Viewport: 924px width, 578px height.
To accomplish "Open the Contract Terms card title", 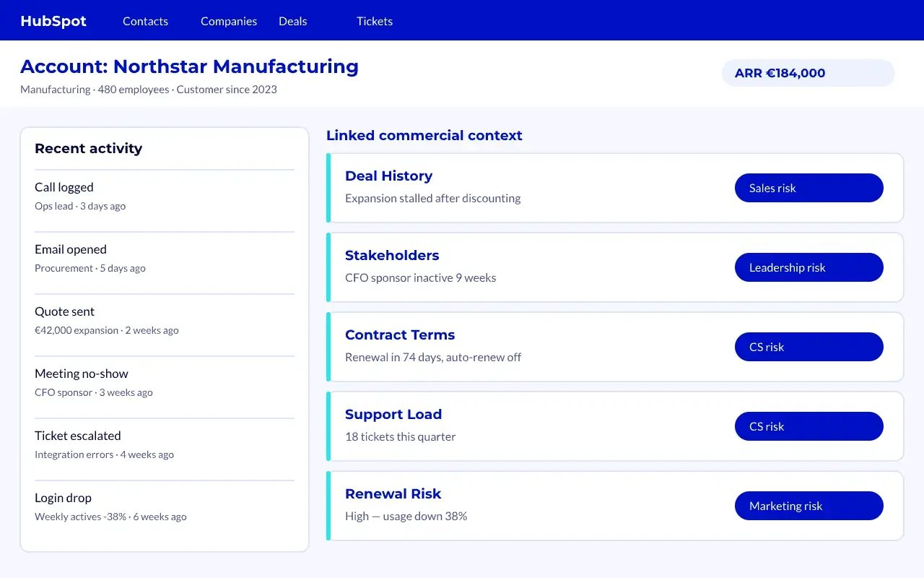I will coord(400,335).
